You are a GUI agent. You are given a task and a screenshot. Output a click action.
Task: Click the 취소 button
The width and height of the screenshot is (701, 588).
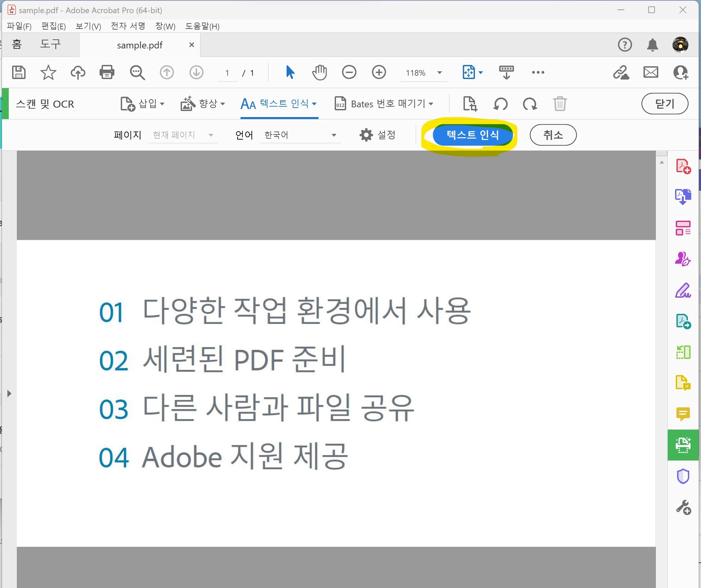click(553, 135)
